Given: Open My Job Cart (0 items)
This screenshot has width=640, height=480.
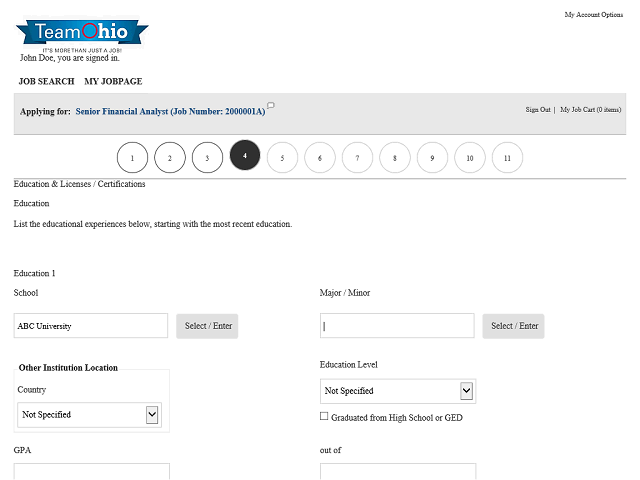Looking at the screenshot, I should (x=591, y=110).
